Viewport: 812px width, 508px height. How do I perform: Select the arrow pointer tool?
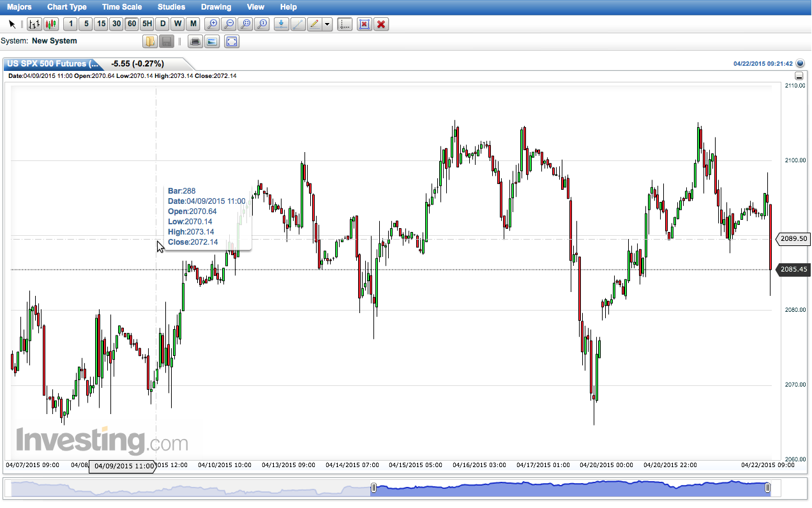point(12,24)
